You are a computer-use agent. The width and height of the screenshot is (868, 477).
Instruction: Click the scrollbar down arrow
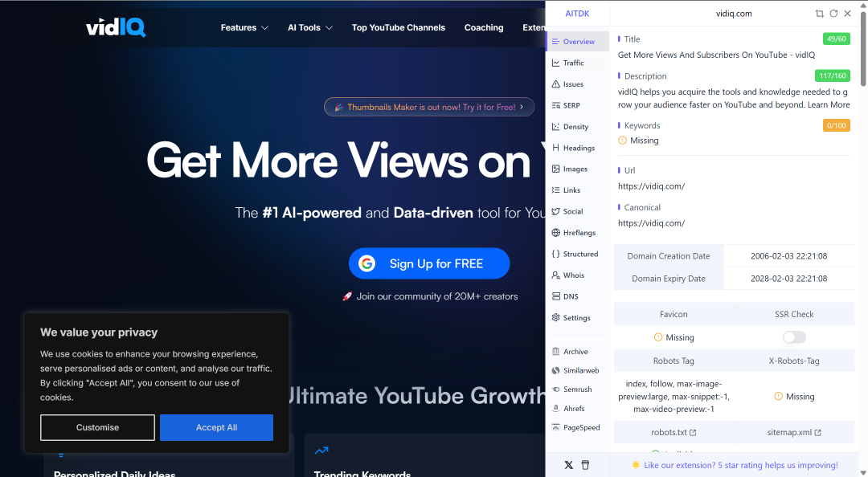[x=863, y=472]
